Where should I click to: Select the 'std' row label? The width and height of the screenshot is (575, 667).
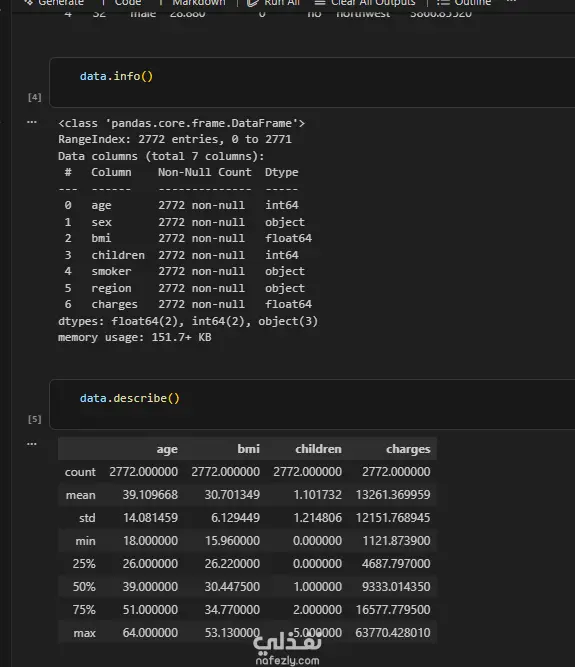(87, 518)
